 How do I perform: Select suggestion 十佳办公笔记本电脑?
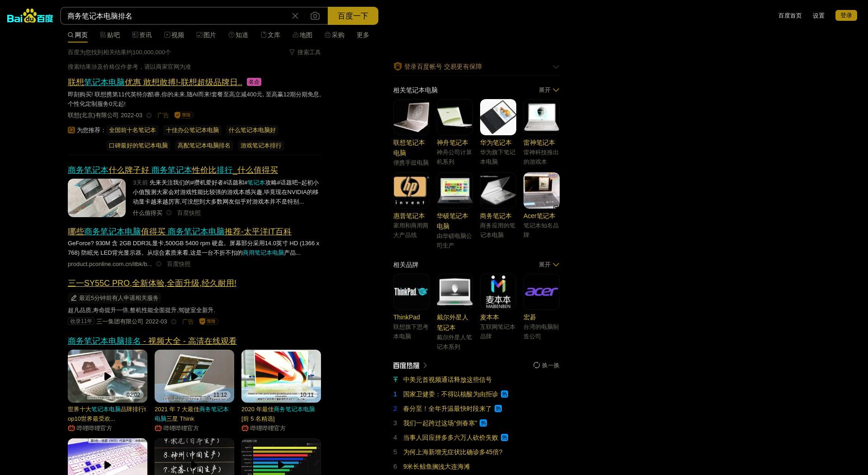click(x=192, y=130)
